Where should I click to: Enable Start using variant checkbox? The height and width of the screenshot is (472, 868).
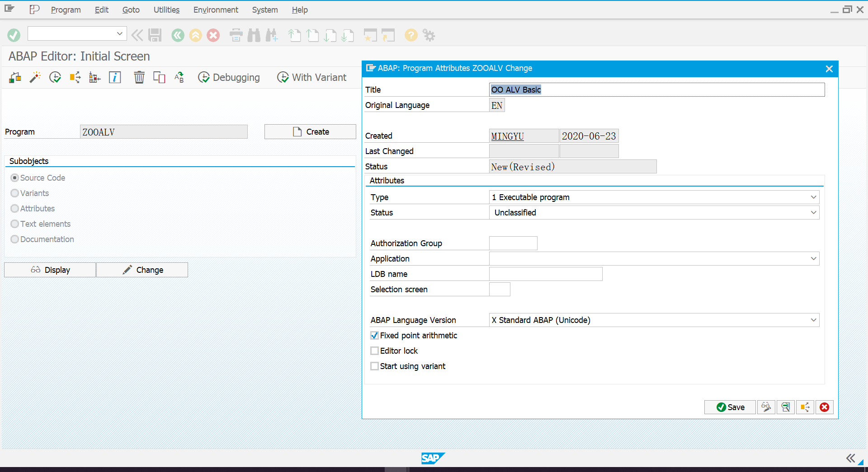[x=374, y=366]
